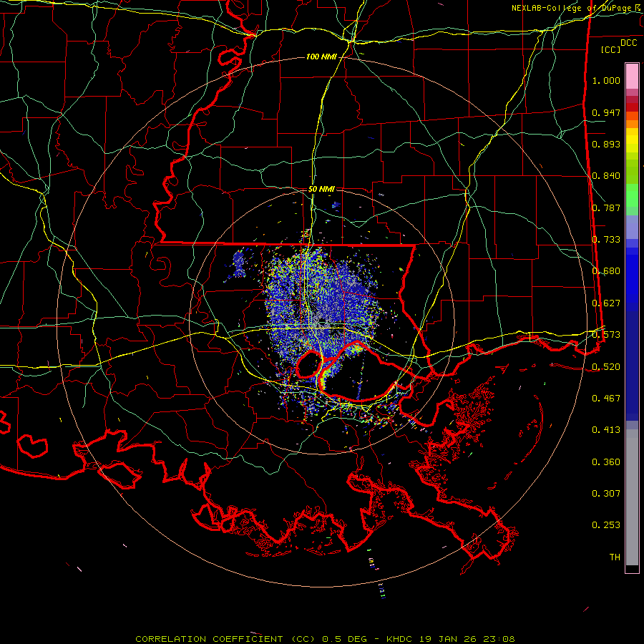
Task: Click the gray segment of color bar
Action: click(x=632, y=497)
